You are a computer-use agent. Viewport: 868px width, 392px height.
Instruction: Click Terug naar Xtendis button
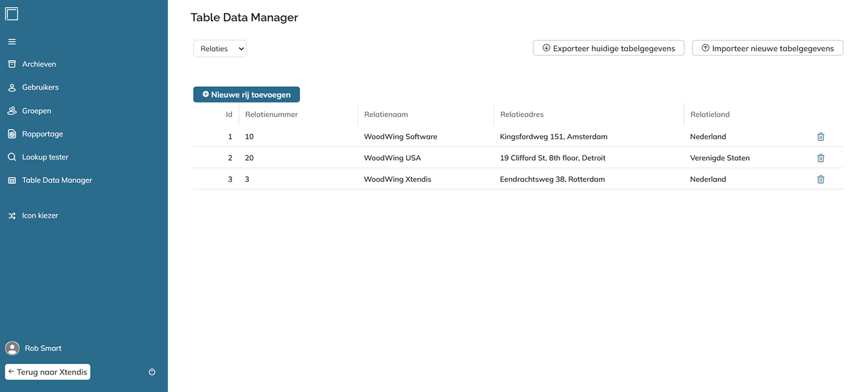[47, 372]
